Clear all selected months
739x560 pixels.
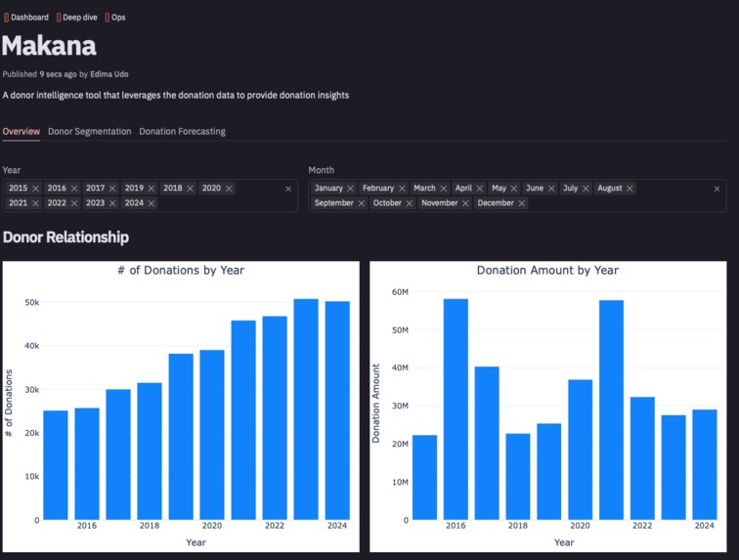(717, 189)
